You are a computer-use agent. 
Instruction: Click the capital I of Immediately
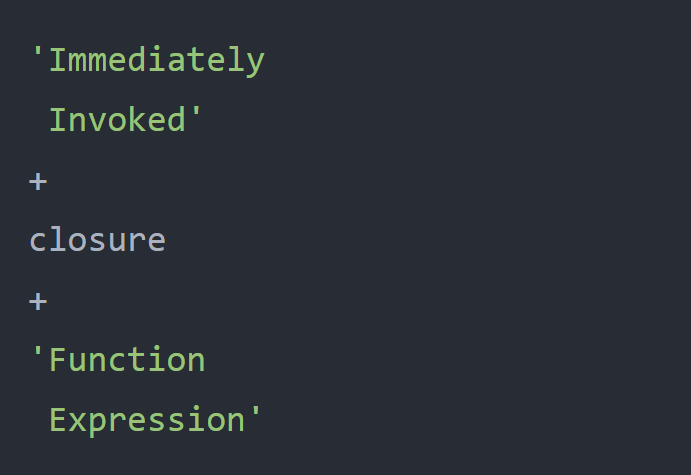click(58, 59)
